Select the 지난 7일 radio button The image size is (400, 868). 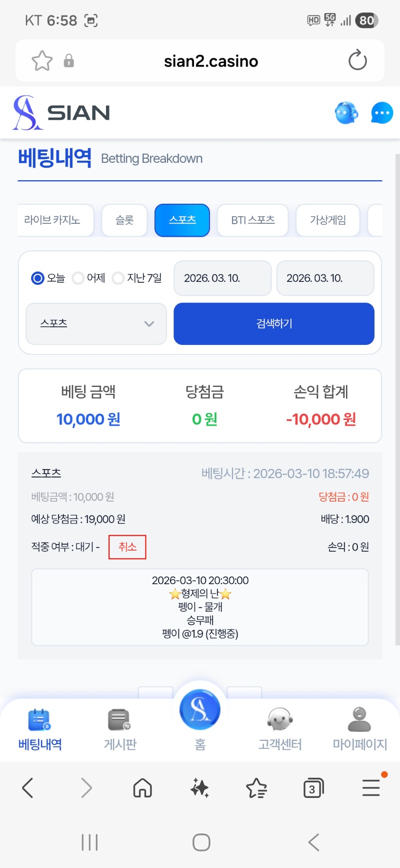click(x=118, y=278)
